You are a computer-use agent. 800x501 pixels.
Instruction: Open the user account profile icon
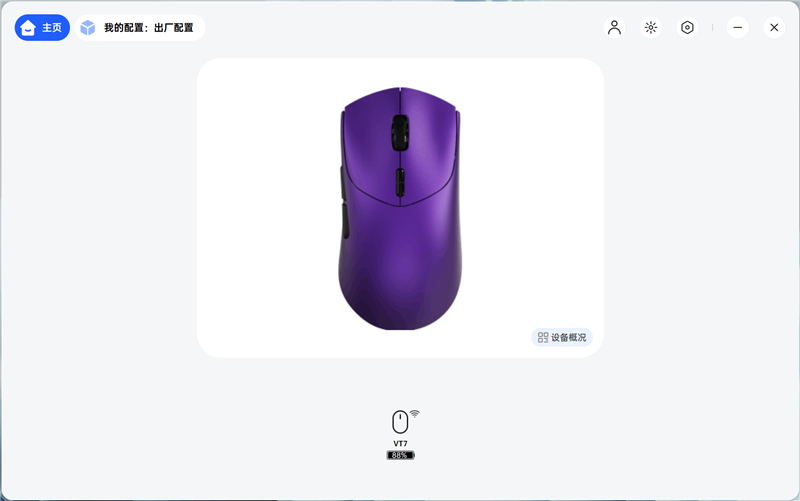[x=614, y=28]
